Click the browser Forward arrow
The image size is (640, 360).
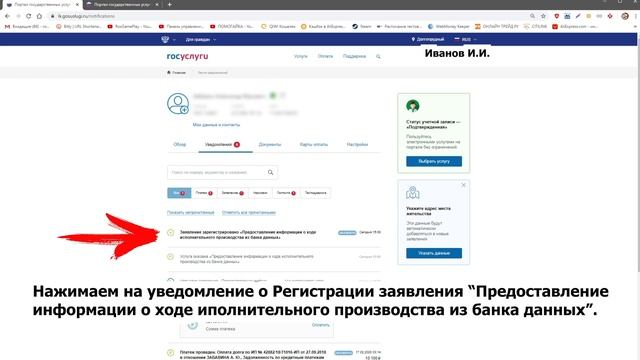pos(18,16)
